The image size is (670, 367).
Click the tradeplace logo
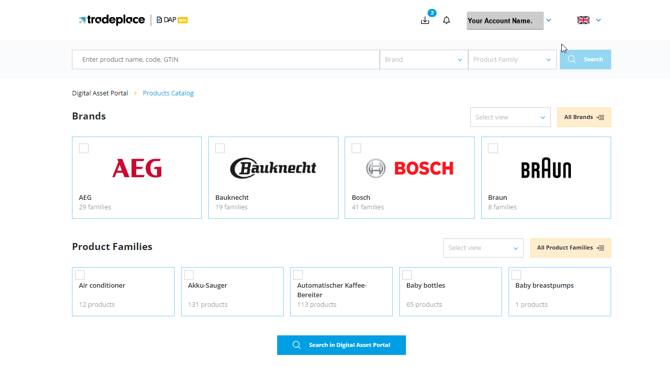[x=112, y=20]
